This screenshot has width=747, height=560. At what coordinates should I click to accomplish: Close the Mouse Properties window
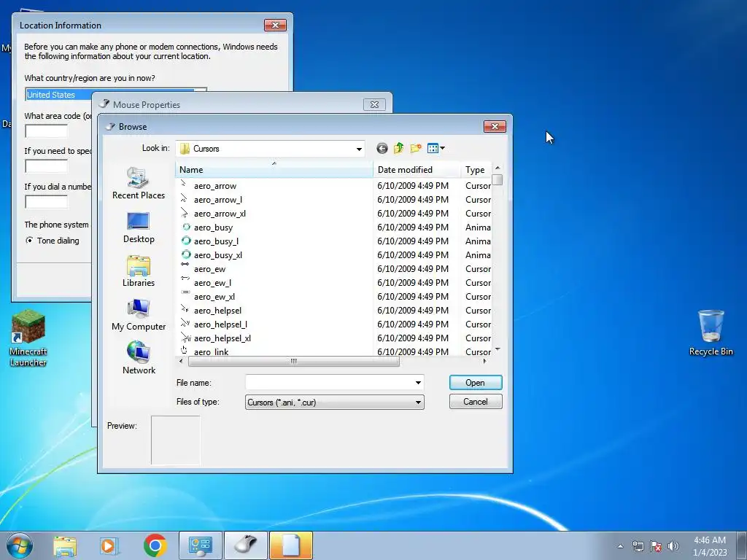click(374, 104)
